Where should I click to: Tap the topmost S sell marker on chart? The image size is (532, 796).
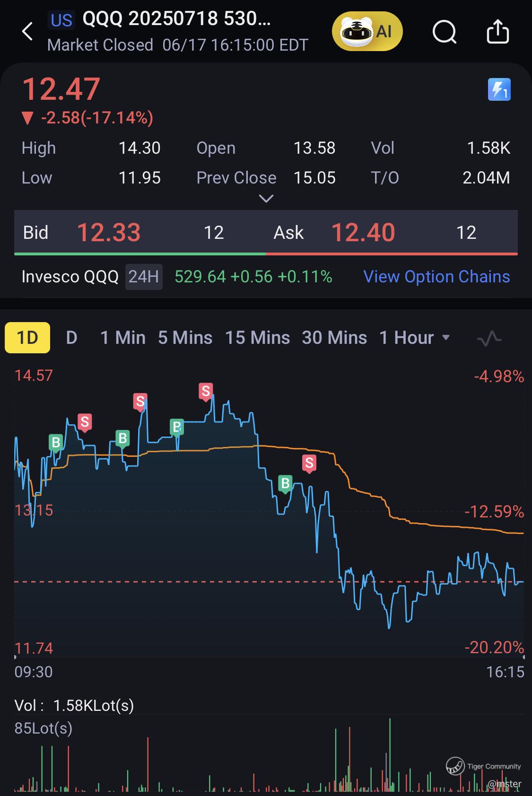click(205, 392)
